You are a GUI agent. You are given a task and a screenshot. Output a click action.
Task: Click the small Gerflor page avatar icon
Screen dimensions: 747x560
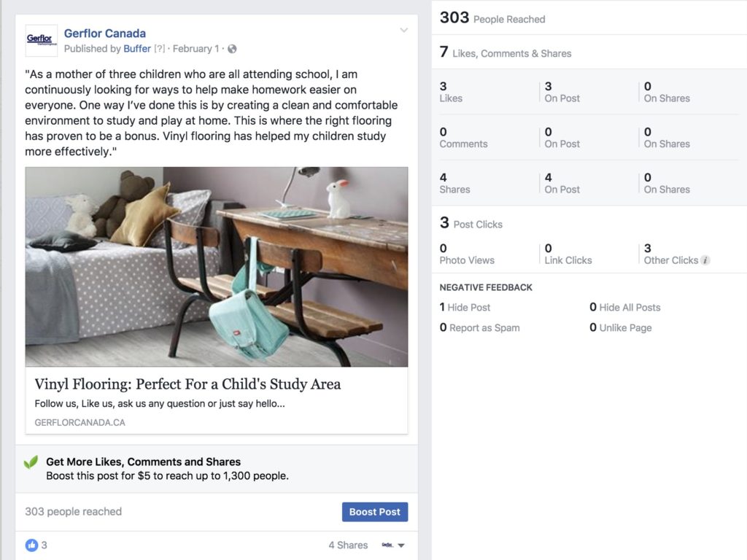pos(387,545)
